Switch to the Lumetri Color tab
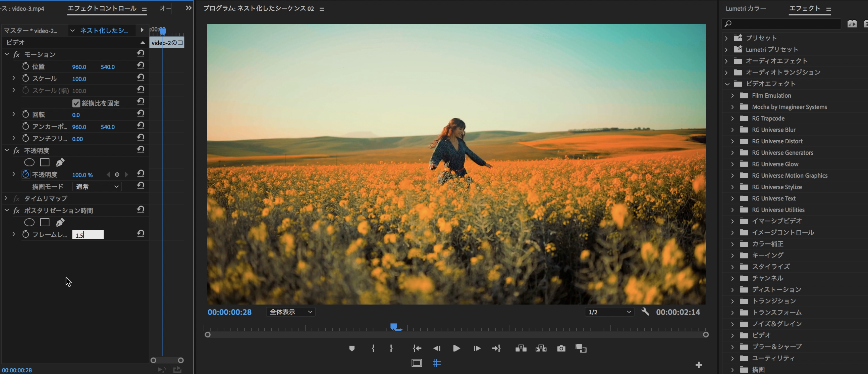Image resolution: width=868 pixels, height=374 pixels. (x=746, y=8)
